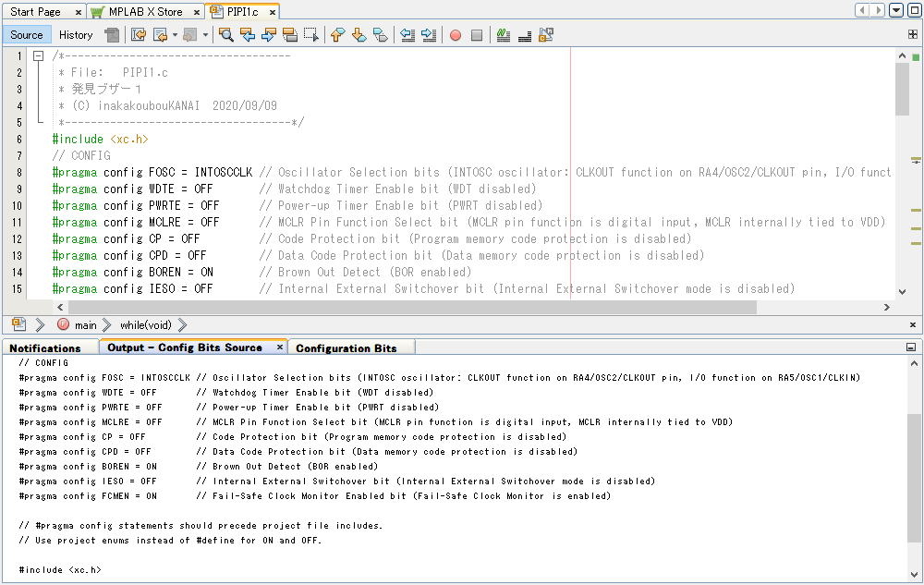Click editor vertical scrollbar up arrow

click(x=902, y=55)
